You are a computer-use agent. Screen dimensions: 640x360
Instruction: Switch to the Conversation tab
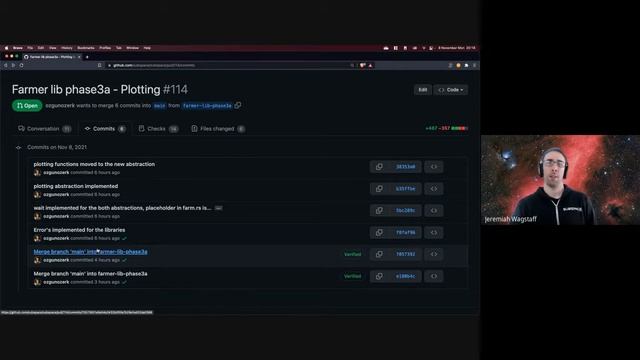click(44, 129)
